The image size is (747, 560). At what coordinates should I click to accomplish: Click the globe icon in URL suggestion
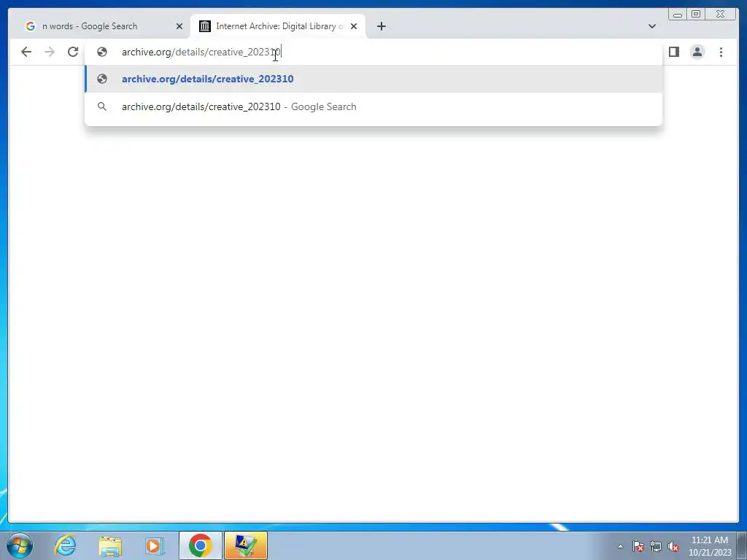102,79
